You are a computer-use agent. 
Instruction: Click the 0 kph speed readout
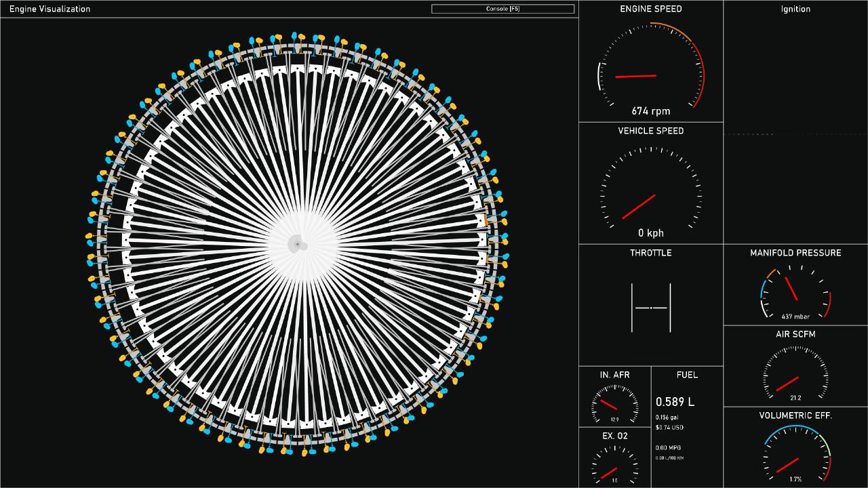point(651,233)
